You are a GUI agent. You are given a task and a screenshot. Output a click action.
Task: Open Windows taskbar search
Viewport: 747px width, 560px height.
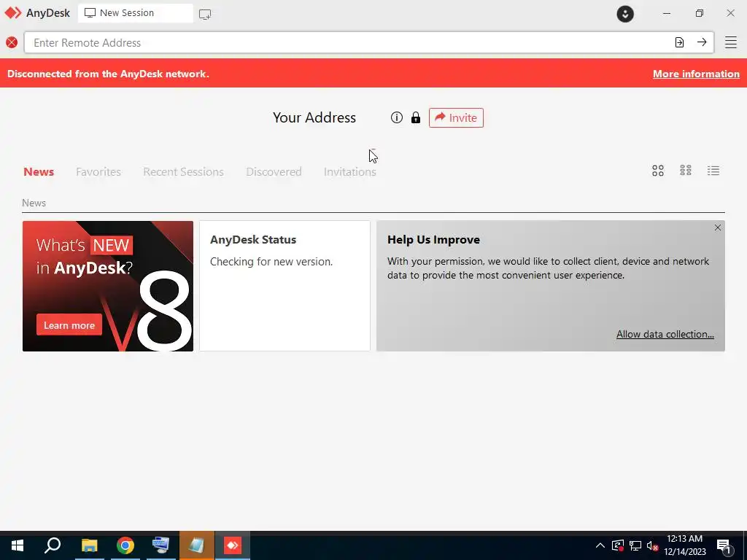coord(53,545)
